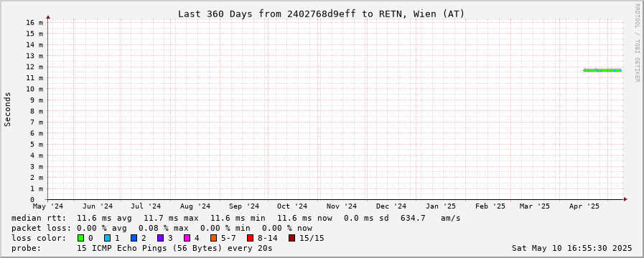Click the 16 m Y-axis label

pyautogui.click(x=35, y=22)
